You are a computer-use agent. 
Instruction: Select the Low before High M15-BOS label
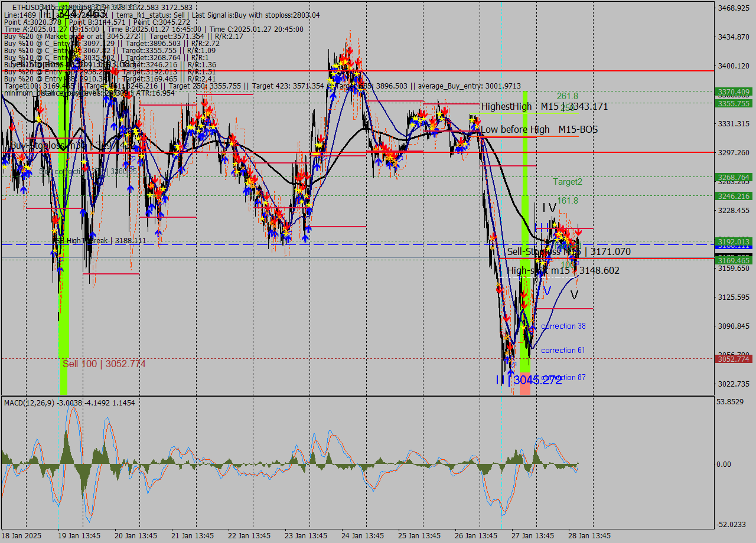[x=539, y=129]
